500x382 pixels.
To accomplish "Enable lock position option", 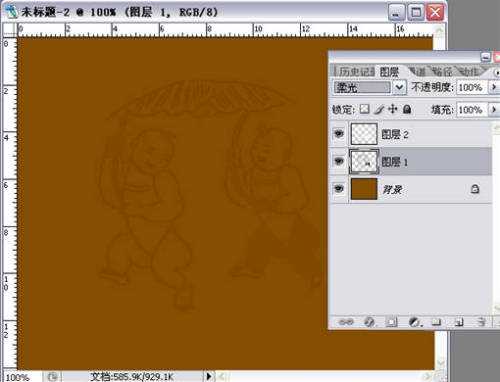I will 393,109.
